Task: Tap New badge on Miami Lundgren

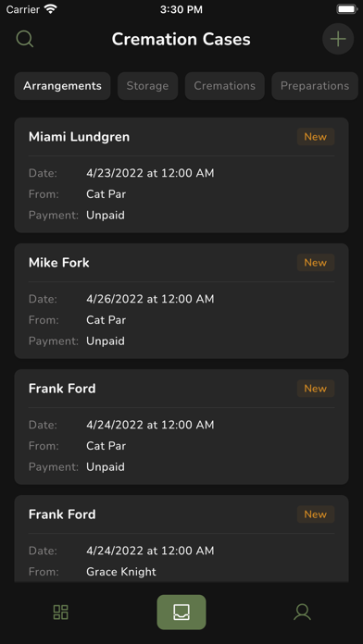Action: [x=316, y=137]
